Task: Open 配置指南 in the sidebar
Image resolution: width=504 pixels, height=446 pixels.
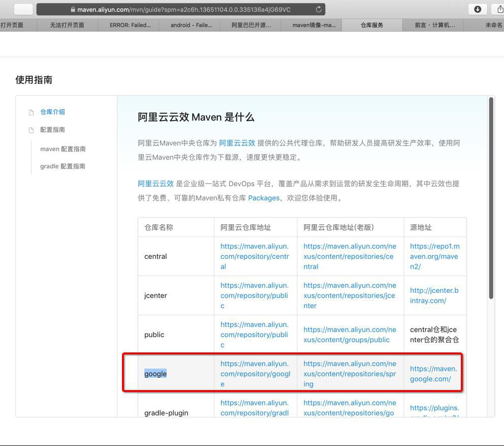Action: [52, 130]
